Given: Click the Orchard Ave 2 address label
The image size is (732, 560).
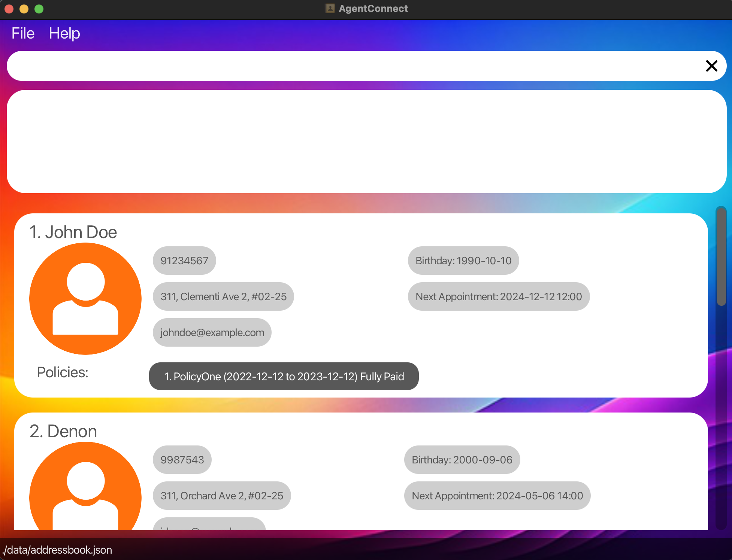Looking at the screenshot, I should click(222, 496).
